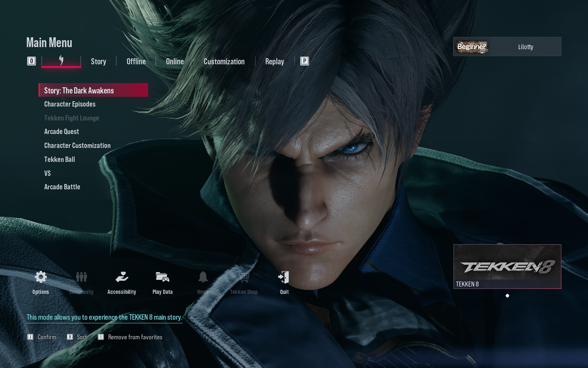Switch to the Online tab
Viewport: 588px width, 368px height.
pos(175,61)
